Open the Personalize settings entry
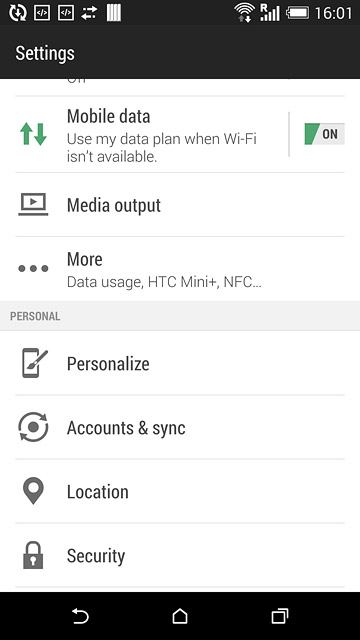The width and height of the screenshot is (360, 640). click(180, 363)
